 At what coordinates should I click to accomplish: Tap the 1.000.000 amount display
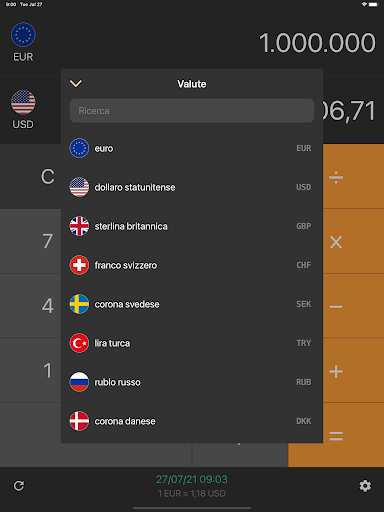click(x=317, y=43)
